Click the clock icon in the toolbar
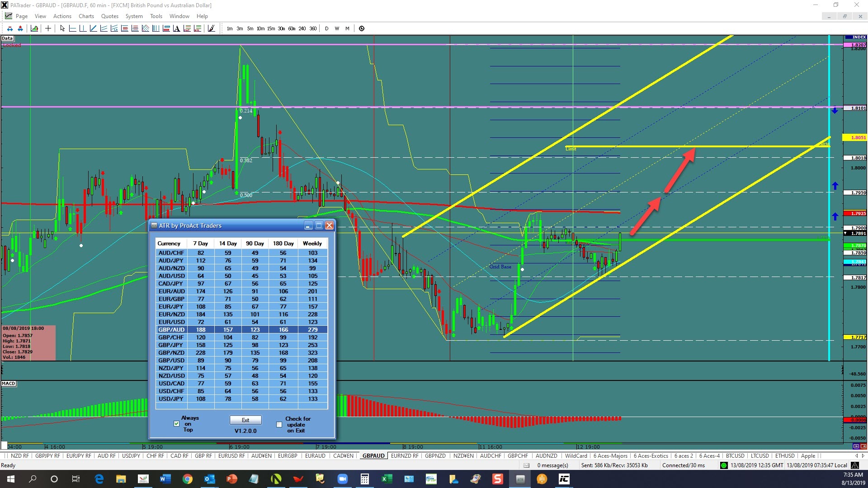This screenshot has height=488, width=868. pos(362,28)
